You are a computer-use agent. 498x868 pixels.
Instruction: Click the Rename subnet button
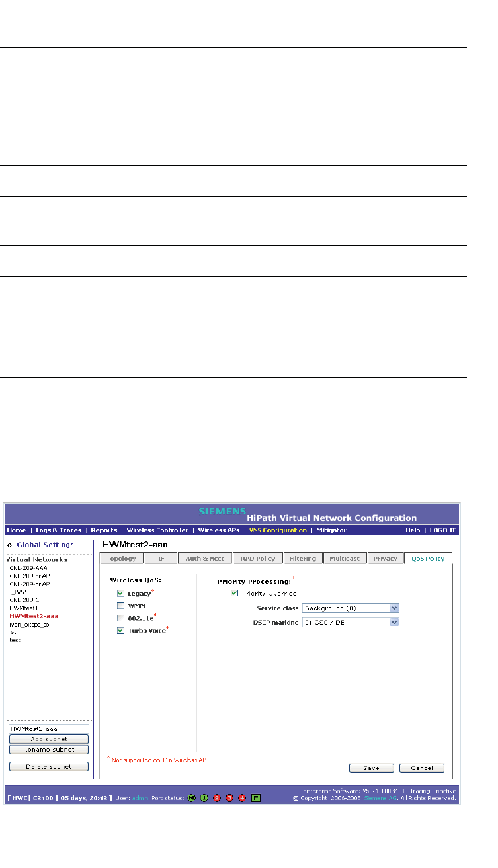(x=49, y=750)
